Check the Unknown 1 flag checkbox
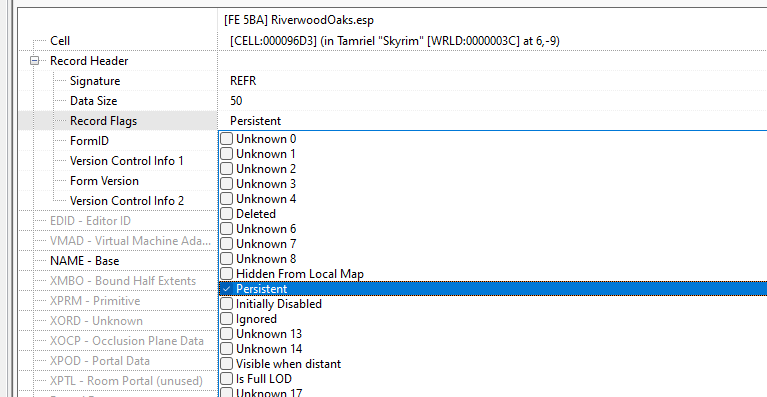Image resolution: width=767 pixels, height=397 pixels. coord(226,154)
